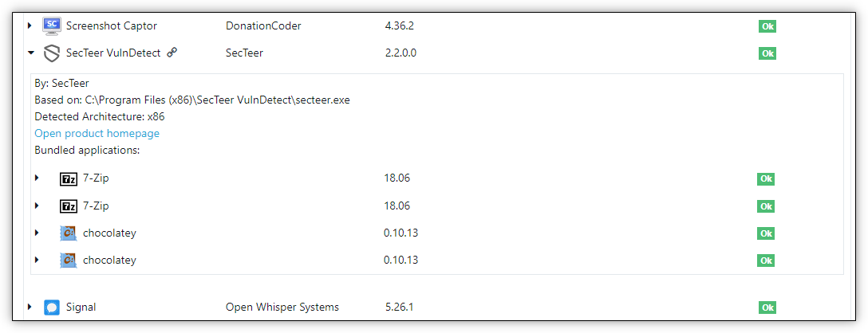
Task: Click the Open Whisper Systems vendor name
Action: 282,307
